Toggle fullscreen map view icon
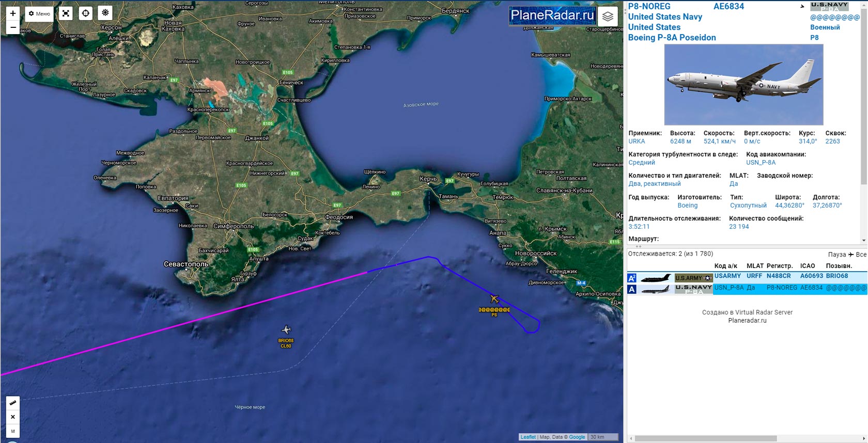The height and width of the screenshot is (443, 868). click(66, 13)
